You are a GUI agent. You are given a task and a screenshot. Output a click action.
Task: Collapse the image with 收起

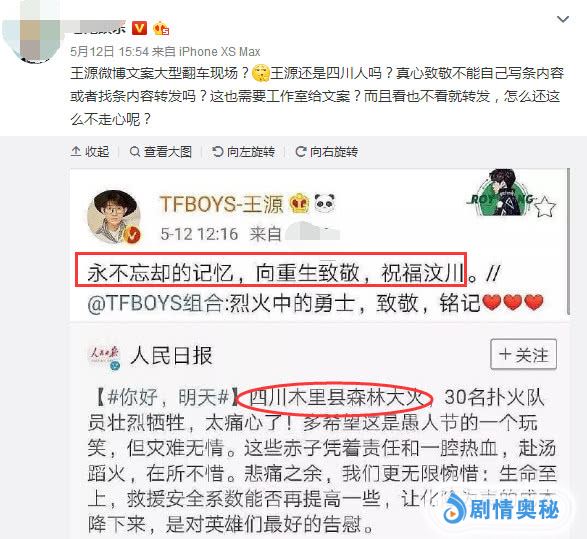(x=90, y=152)
